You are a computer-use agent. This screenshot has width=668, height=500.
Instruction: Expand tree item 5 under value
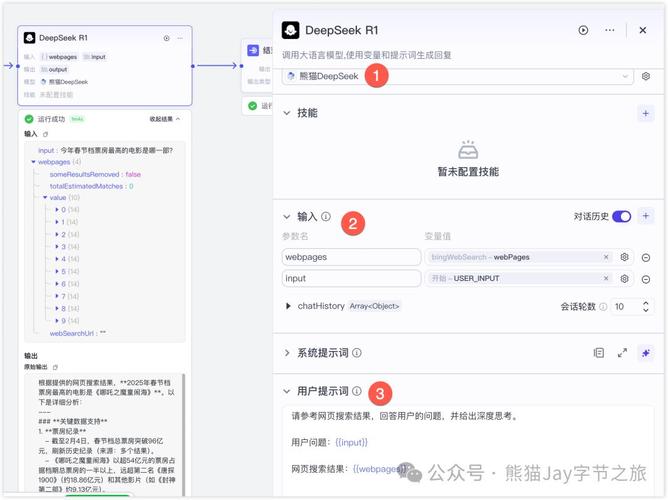pyautogui.click(x=57, y=271)
